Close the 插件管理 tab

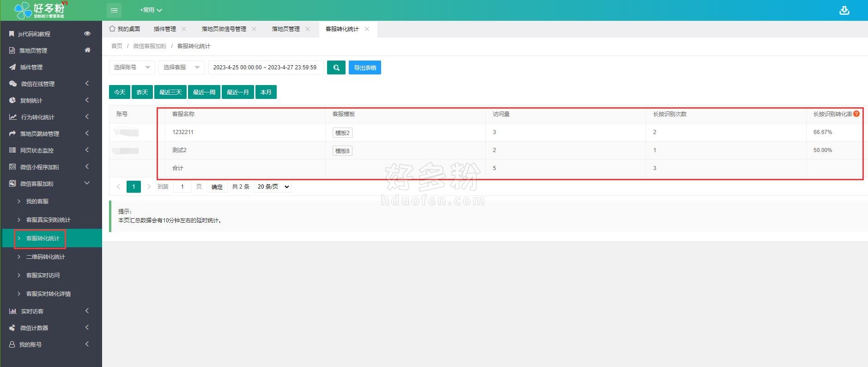[x=184, y=29]
